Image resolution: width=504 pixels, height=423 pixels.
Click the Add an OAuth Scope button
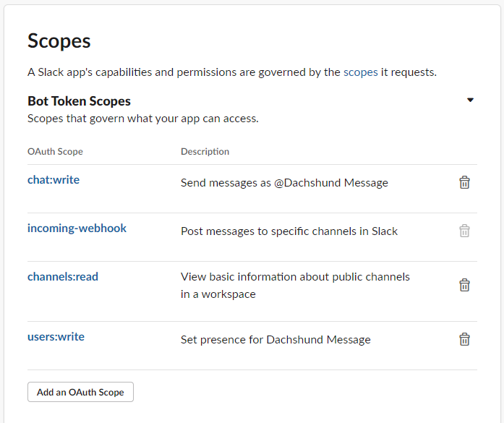[80, 392]
